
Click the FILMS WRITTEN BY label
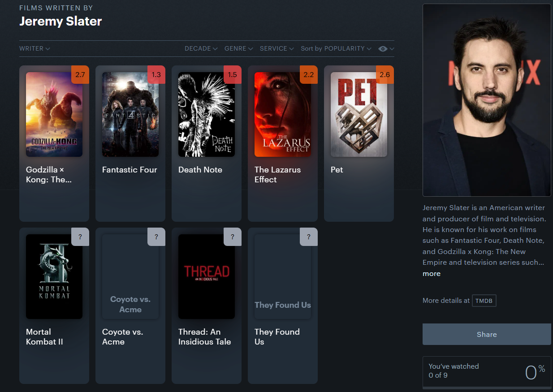coord(56,8)
